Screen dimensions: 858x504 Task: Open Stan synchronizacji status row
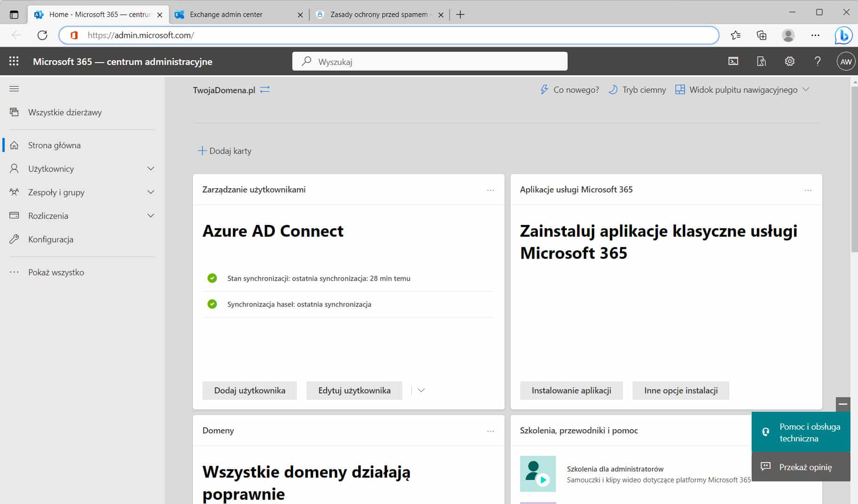pos(348,278)
